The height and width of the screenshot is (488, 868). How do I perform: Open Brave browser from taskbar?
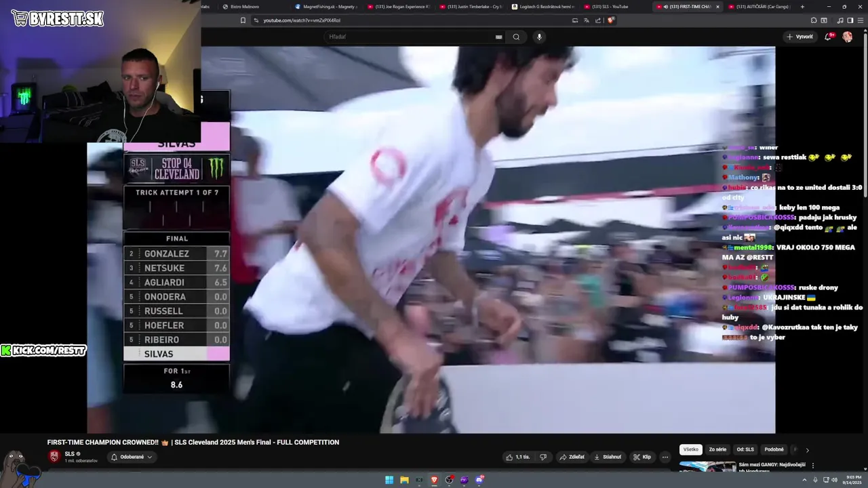tap(435, 480)
